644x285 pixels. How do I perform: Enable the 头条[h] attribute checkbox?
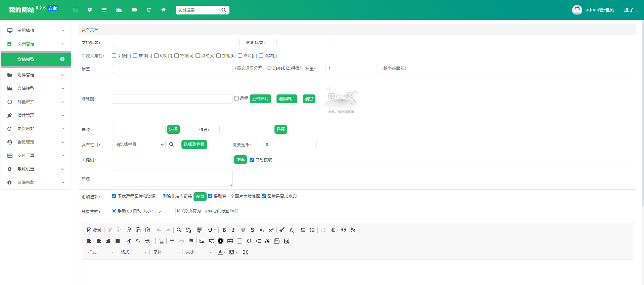pos(114,56)
